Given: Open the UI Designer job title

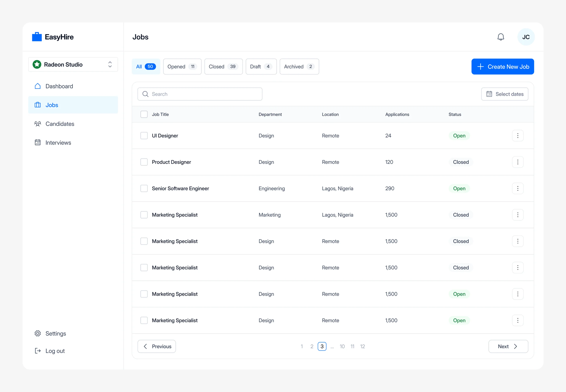Looking at the screenshot, I should pos(165,136).
